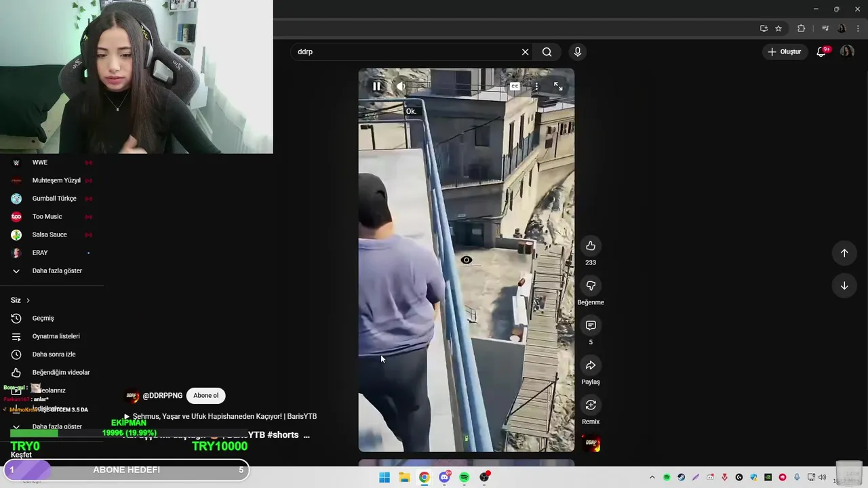Open File Explorer from taskbar

click(404, 478)
